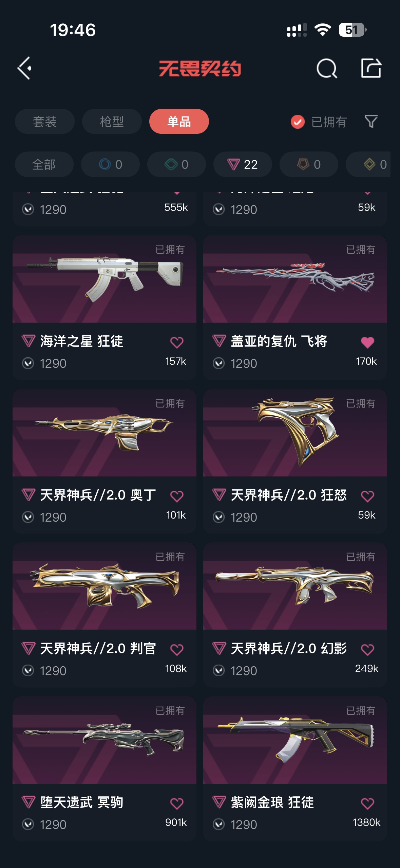
Task: Open the 天界神兵//2.0 判官 skin thumbnail
Action: tap(104, 586)
